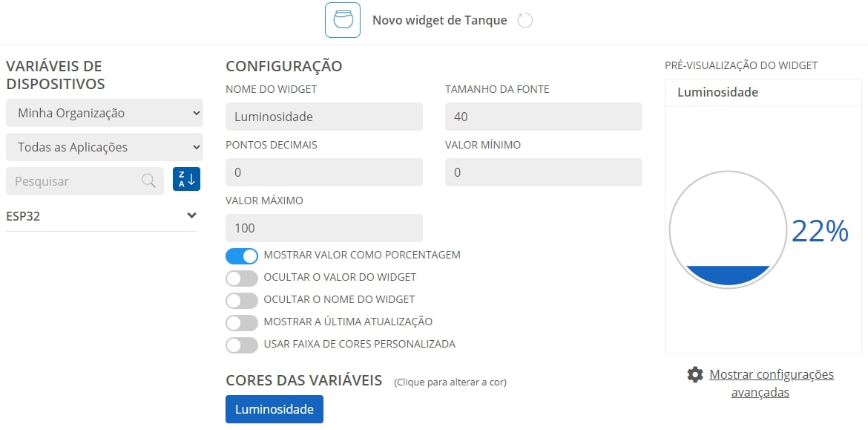Screen dimensions: 868x430
Task: Click the refresh circle icon beside title
Action: [525, 21]
